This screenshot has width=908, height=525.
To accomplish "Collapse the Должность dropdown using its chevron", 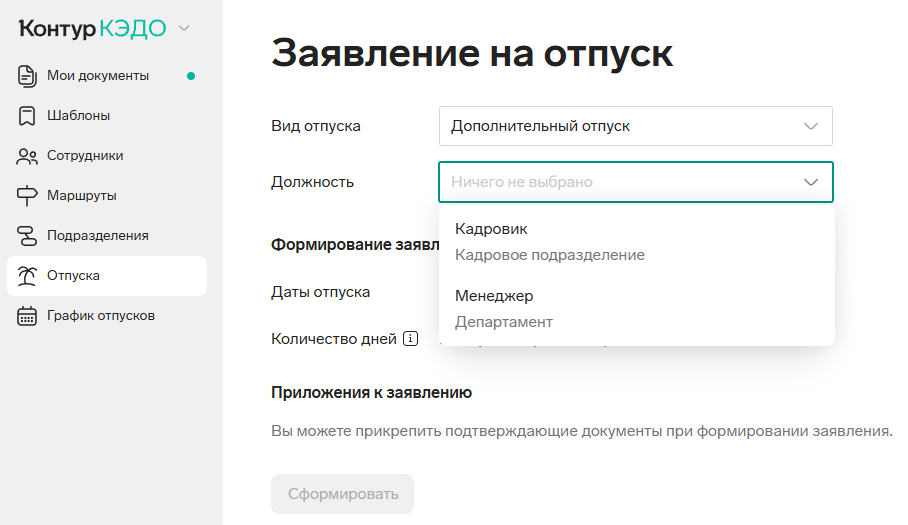I will click(811, 183).
